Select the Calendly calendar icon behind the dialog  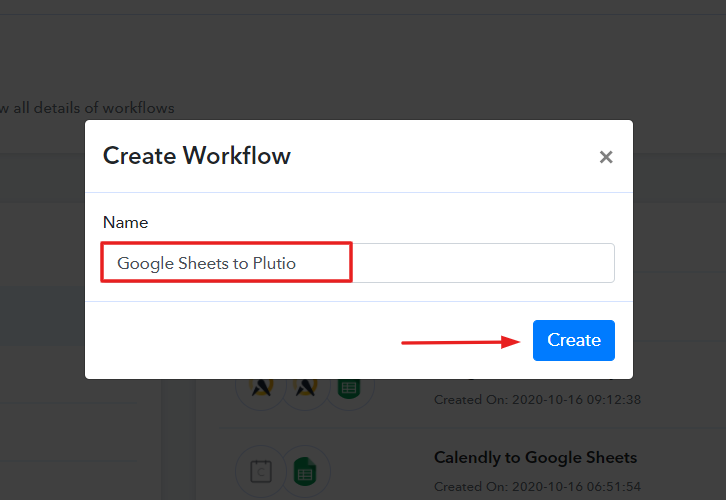pyautogui.click(x=261, y=471)
